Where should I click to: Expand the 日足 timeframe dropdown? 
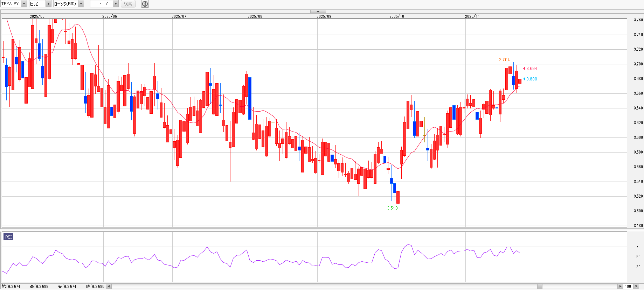pos(48,4)
